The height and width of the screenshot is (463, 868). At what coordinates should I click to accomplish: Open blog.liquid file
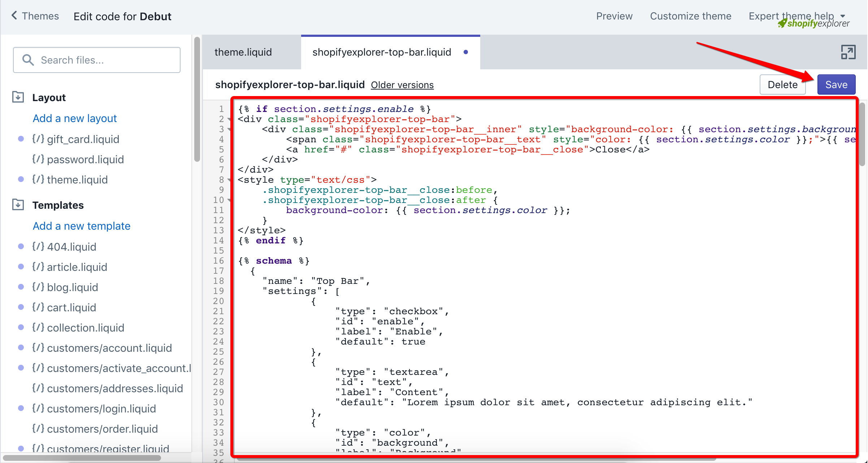73,287
